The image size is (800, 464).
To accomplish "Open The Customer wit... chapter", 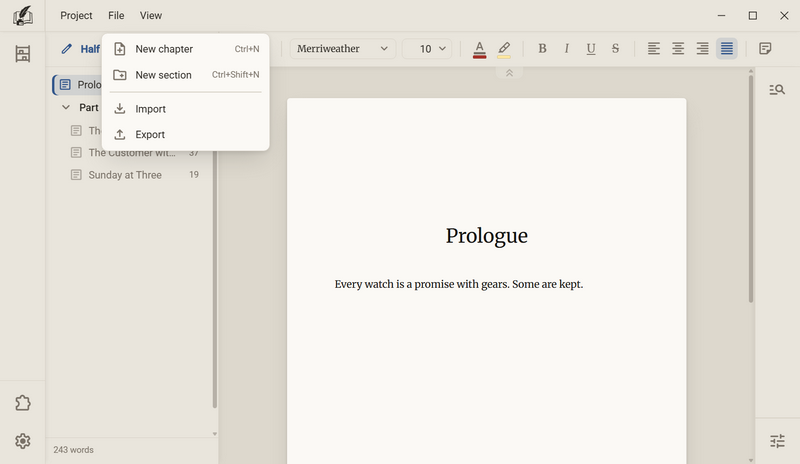I will coord(132,153).
